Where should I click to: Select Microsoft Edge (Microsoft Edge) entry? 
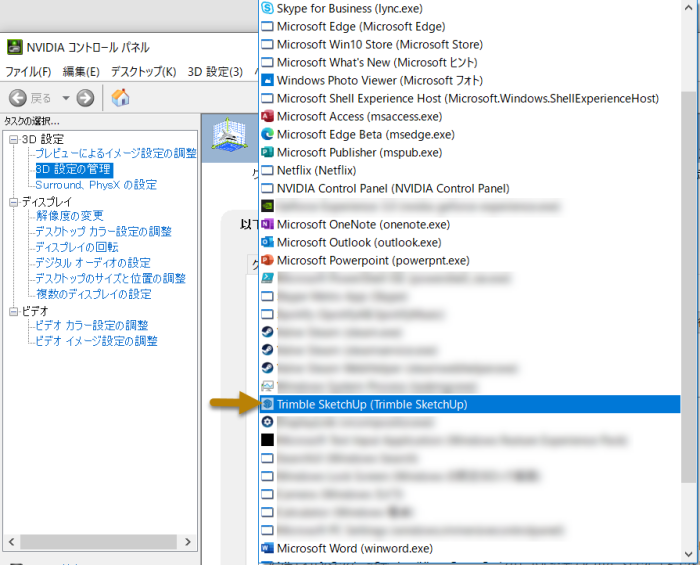(470, 26)
